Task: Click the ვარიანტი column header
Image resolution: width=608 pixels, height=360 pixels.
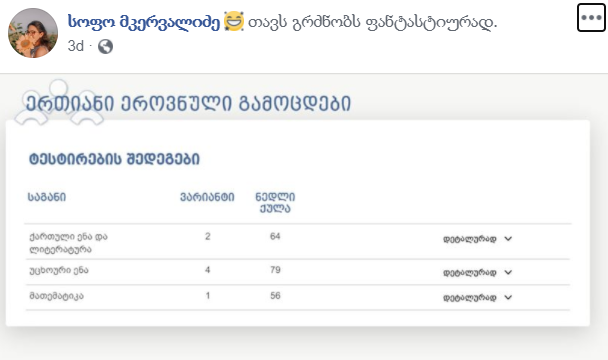Action: (207, 197)
